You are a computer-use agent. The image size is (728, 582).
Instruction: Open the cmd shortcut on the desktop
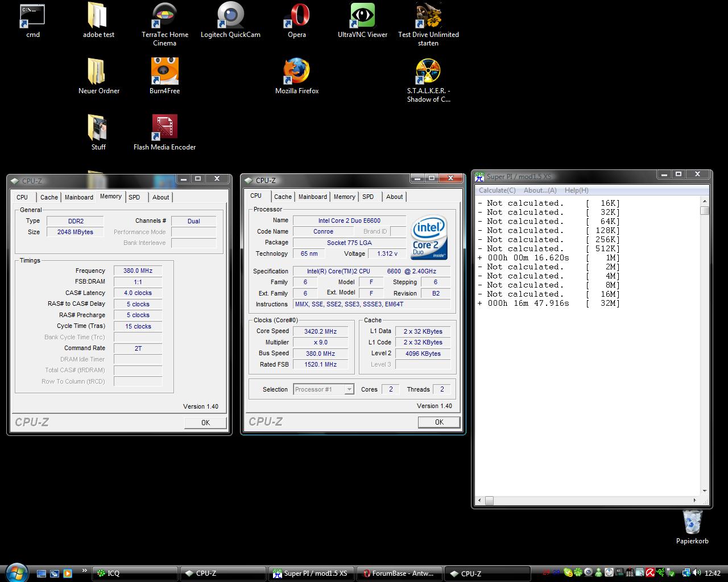(x=32, y=20)
